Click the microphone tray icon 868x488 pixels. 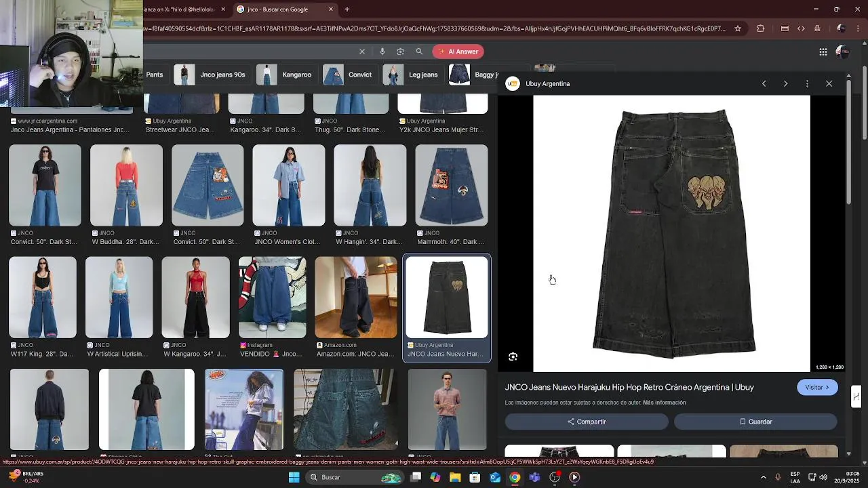click(x=778, y=477)
